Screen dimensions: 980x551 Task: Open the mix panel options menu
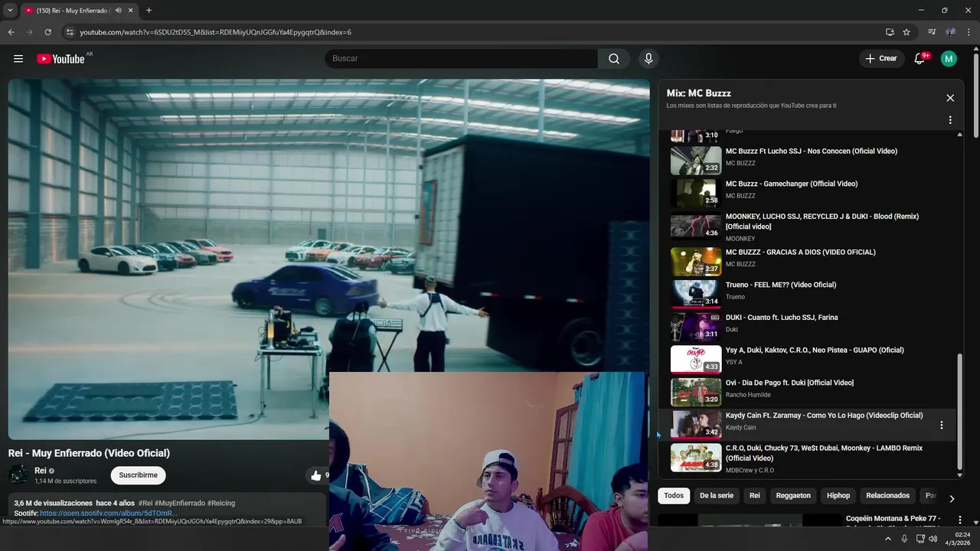950,120
